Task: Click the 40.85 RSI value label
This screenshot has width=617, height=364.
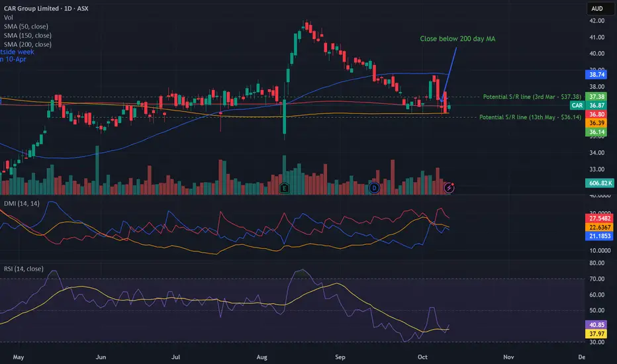Action: (x=596, y=325)
